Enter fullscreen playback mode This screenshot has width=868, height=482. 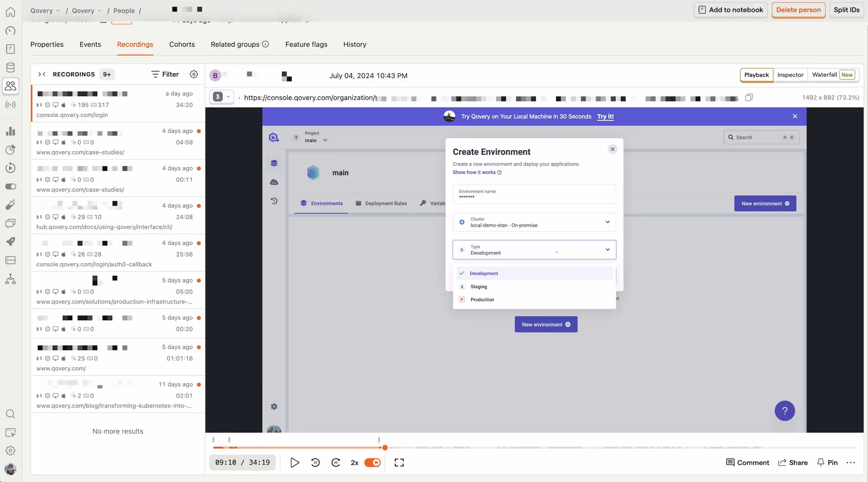point(399,462)
